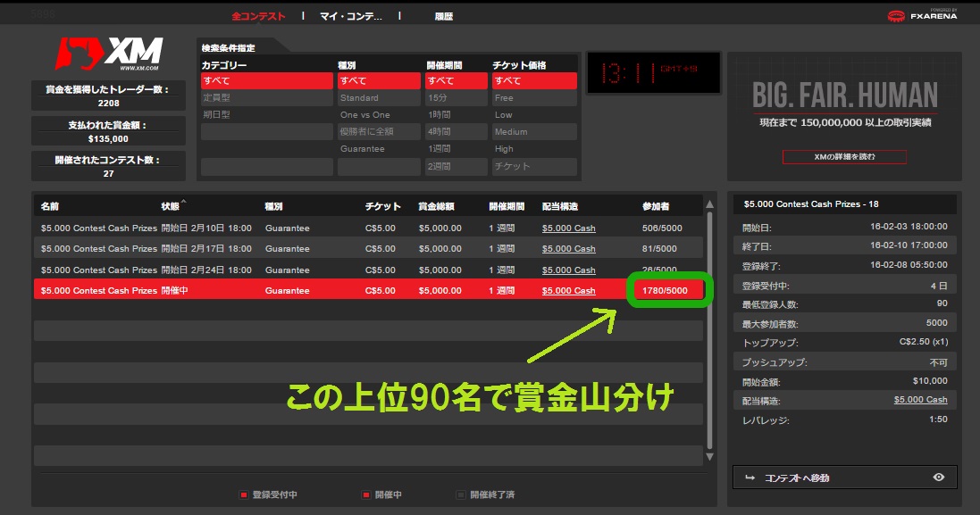Image resolution: width=980 pixels, height=515 pixels.
Task: Click contest list scrollbar down arrow
Action: tap(709, 457)
